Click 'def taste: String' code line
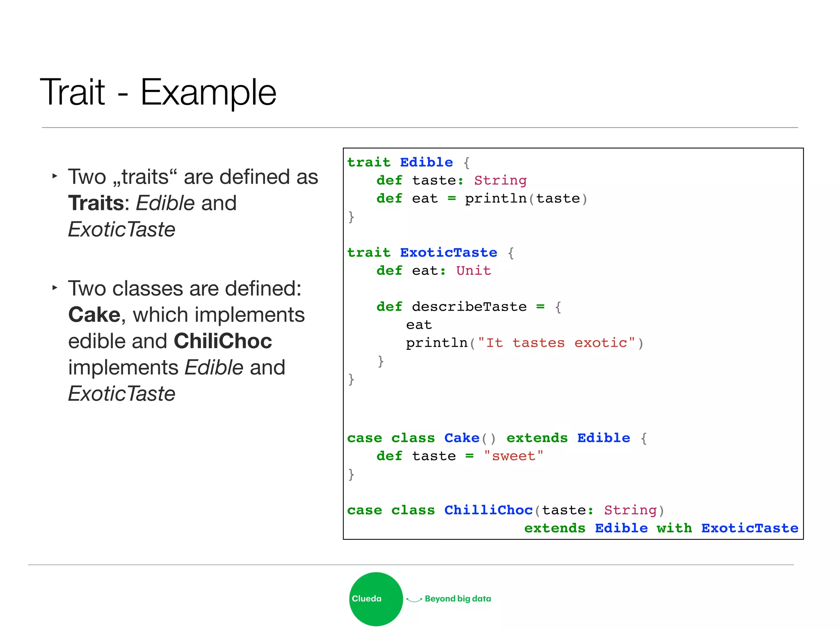The height and width of the screenshot is (630, 840). (451, 180)
